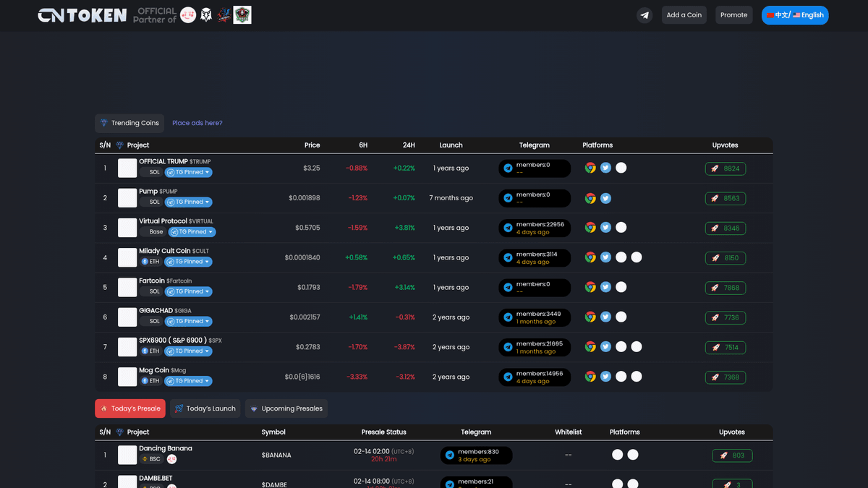Image resolution: width=868 pixels, height=488 pixels.
Task: Click the eagle partner logo in the header
Action: pyautogui.click(x=206, y=14)
